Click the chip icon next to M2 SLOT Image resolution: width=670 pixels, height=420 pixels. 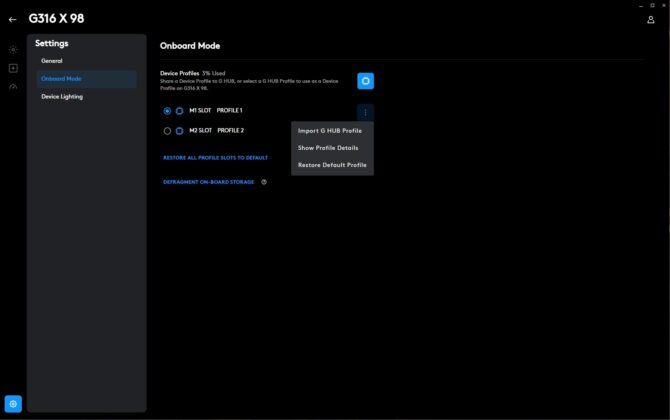point(179,131)
